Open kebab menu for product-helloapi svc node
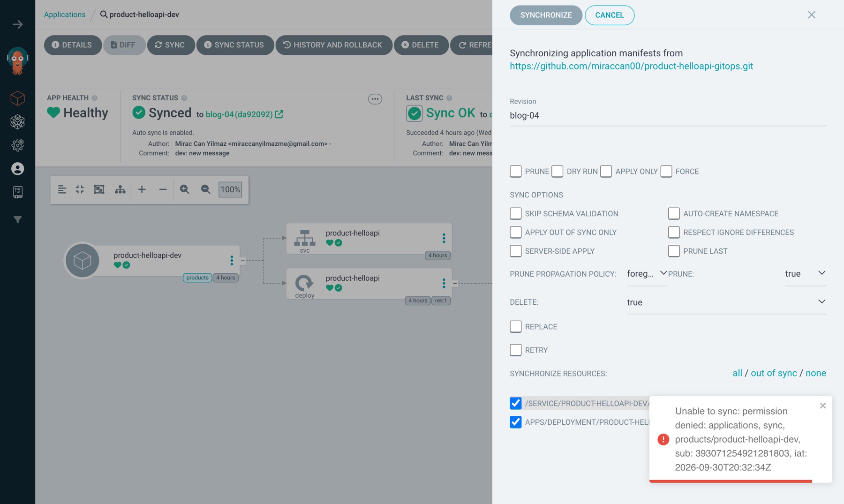The height and width of the screenshot is (504, 844). pyautogui.click(x=444, y=238)
